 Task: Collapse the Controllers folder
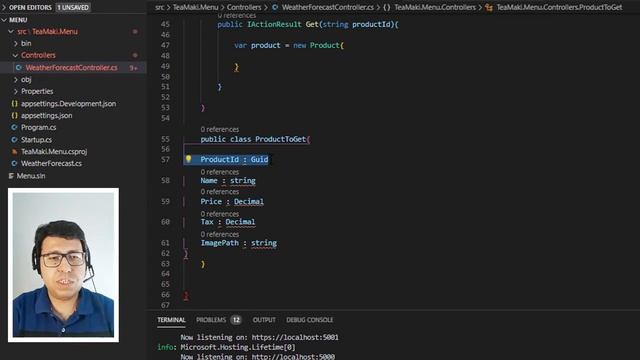point(16,55)
